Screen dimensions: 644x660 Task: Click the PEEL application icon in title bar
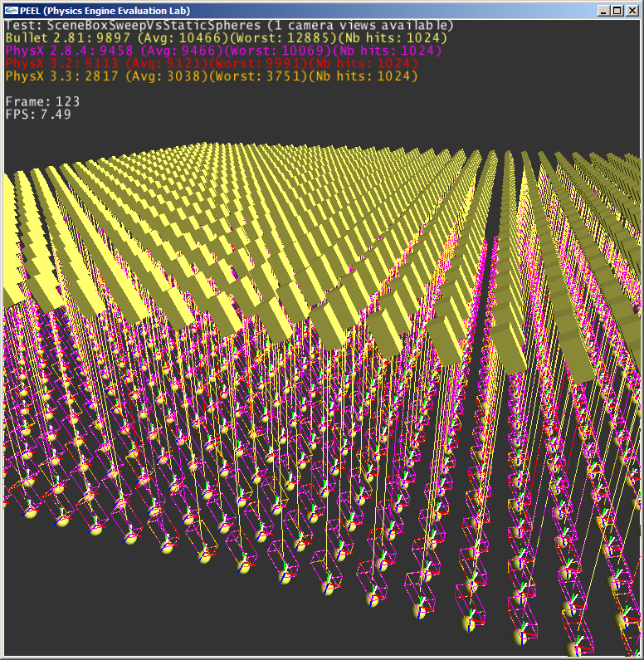point(12,11)
